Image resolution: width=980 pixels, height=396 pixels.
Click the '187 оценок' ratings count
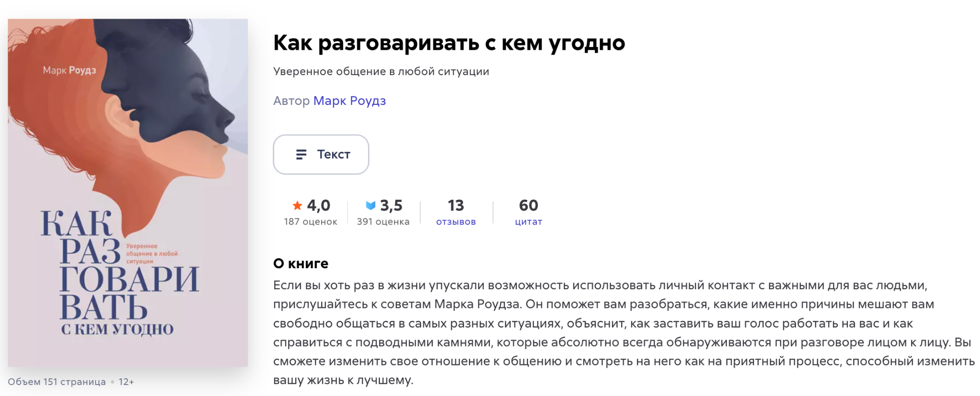311,222
